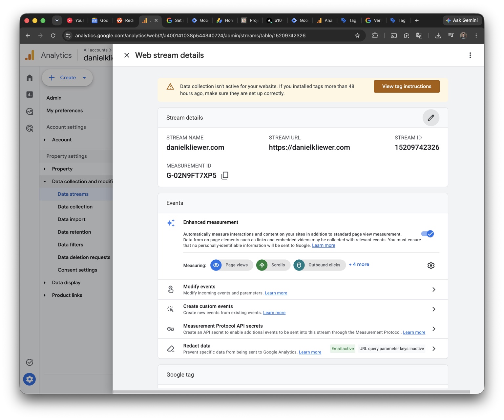Open Learn more link under Enhanced measurement
The height and width of the screenshot is (420, 504).
pyautogui.click(x=324, y=246)
